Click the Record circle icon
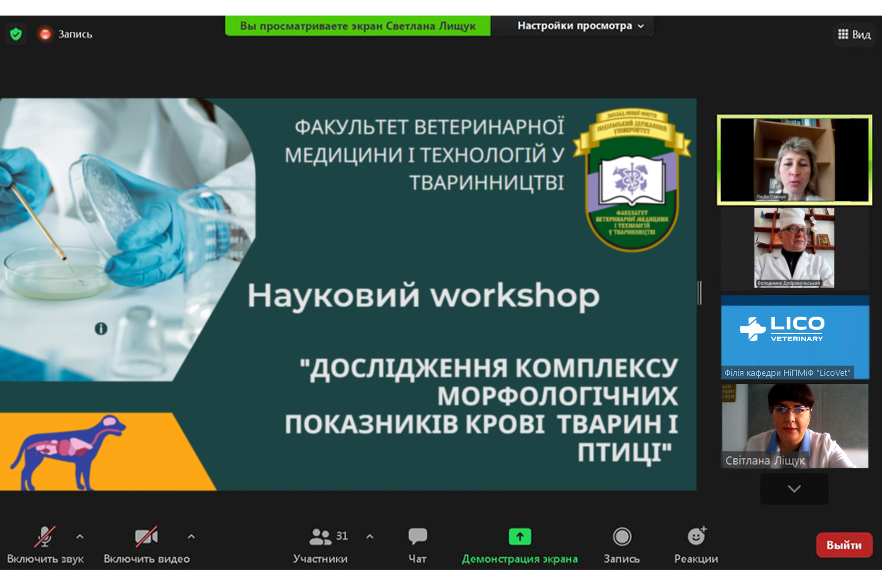This screenshot has height=588, width=882. click(622, 537)
